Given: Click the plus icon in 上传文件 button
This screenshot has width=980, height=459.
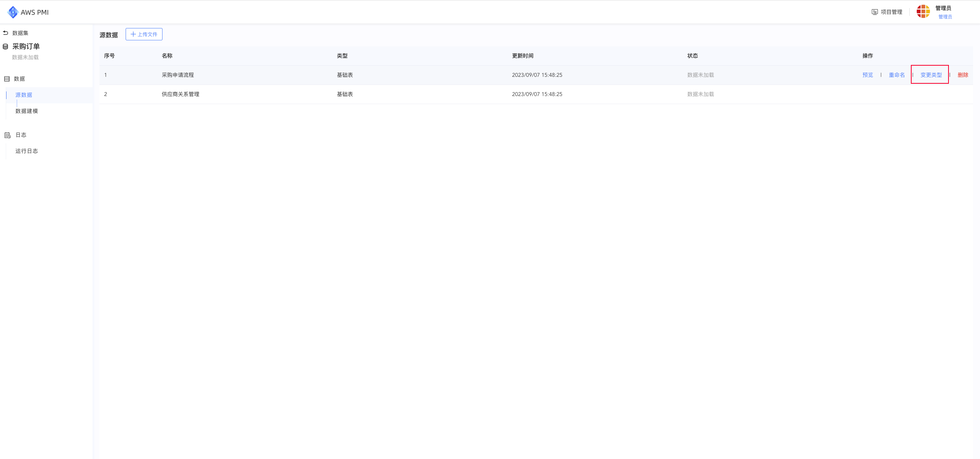Looking at the screenshot, I should click(x=133, y=34).
